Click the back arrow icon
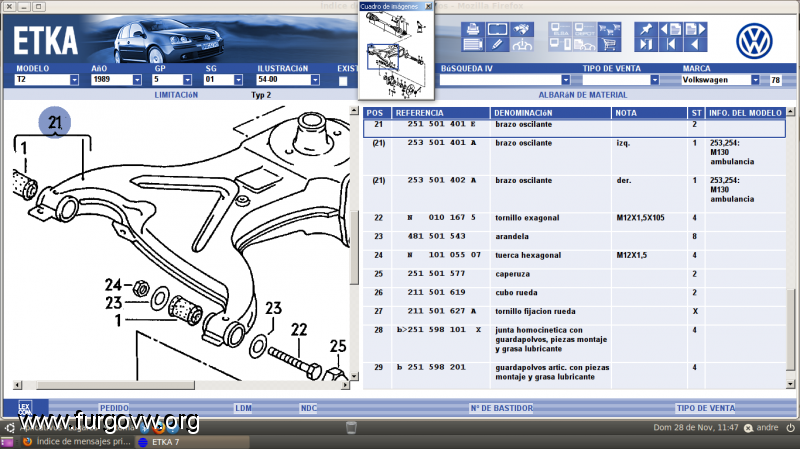 pyautogui.click(x=695, y=45)
